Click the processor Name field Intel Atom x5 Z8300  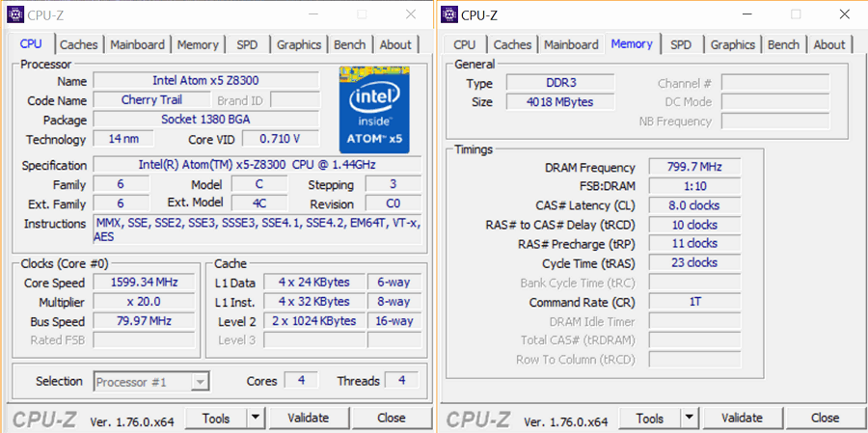pyautogui.click(x=206, y=81)
